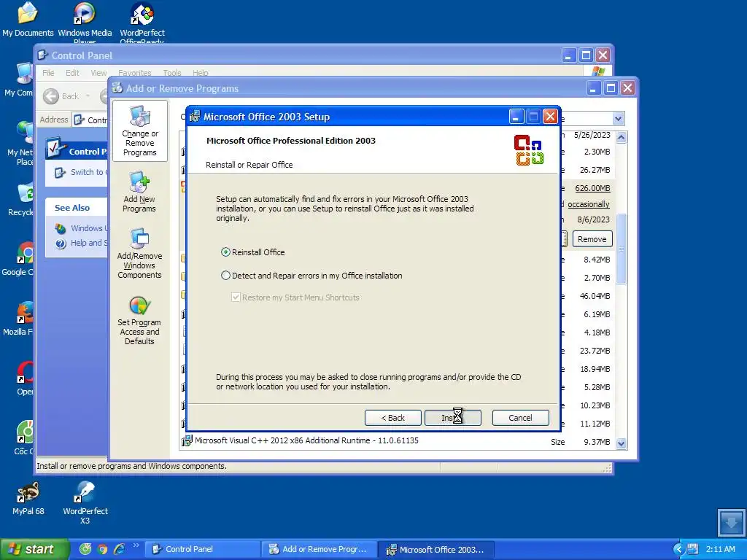
Task: Click the Back arrow in Control Panel toolbar
Action: tap(51, 96)
